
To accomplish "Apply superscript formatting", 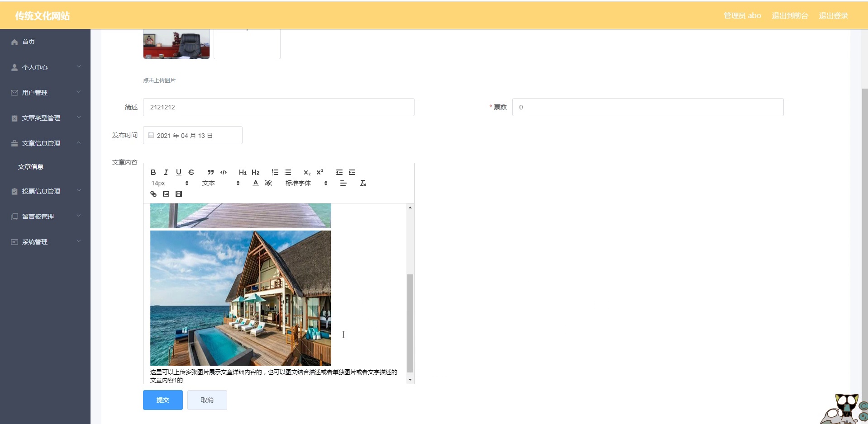I will [320, 172].
